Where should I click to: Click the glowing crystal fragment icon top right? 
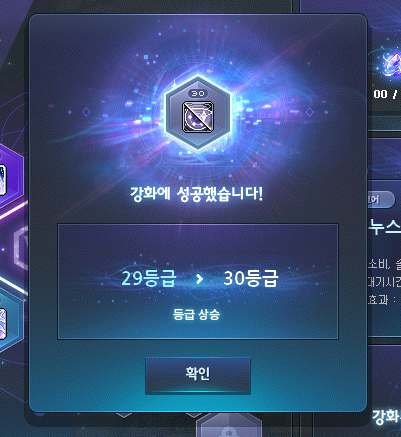click(x=391, y=64)
